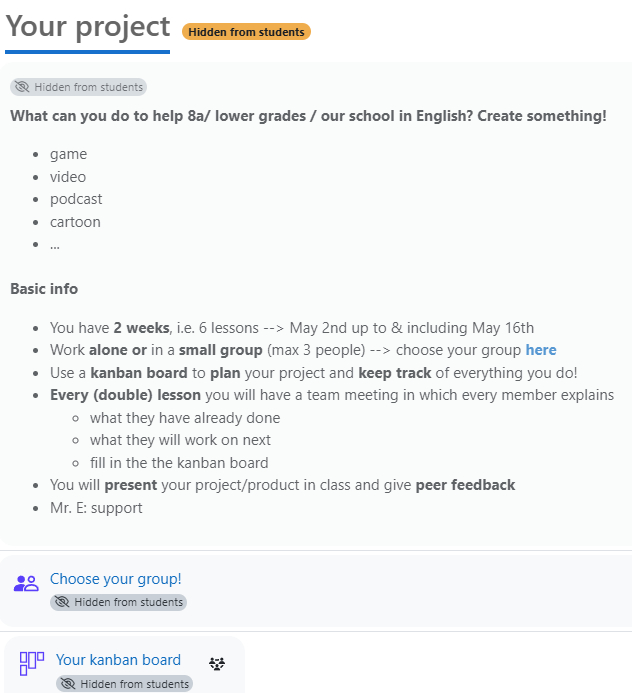Image resolution: width=632 pixels, height=693 pixels.
Task: Click Hidden from students badge under Choose your group!
Action: pos(118,602)
